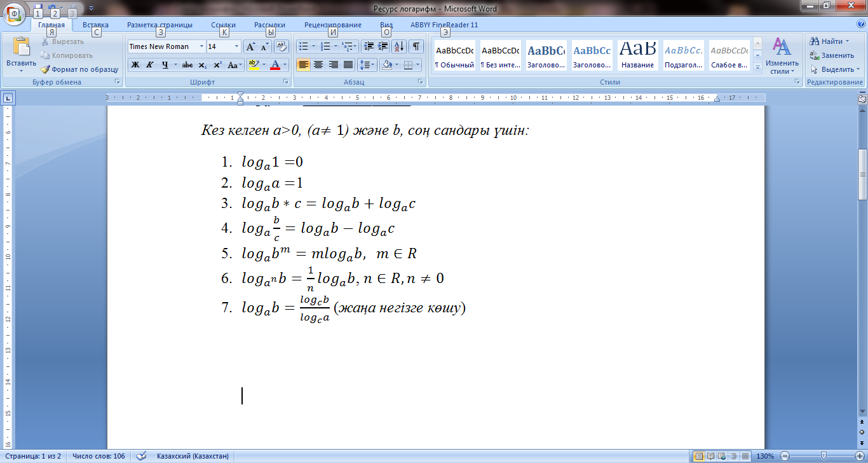Click the Copy (Копировать) command

click(67, 55)
